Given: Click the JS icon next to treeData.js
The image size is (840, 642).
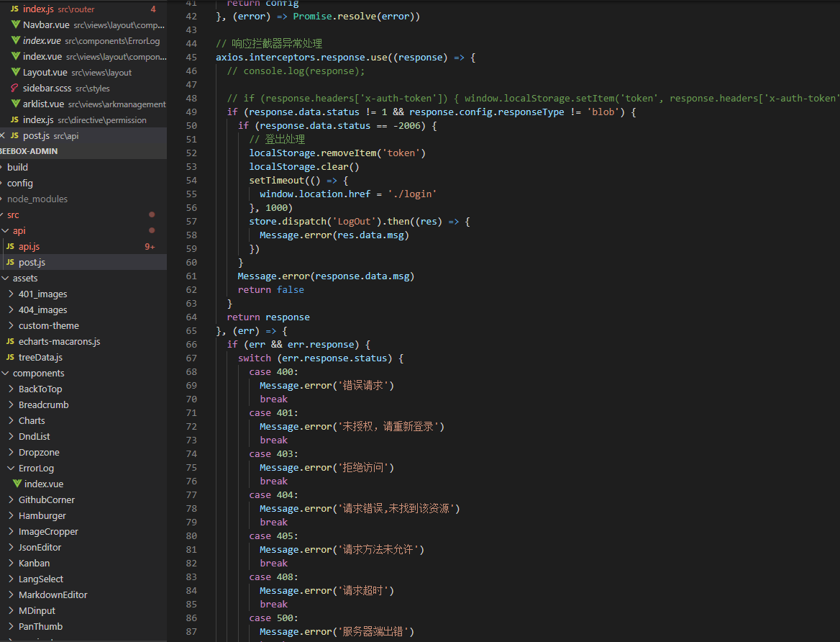Looking at the screenshot, I should pyautogui.click(x=10, y=358).
